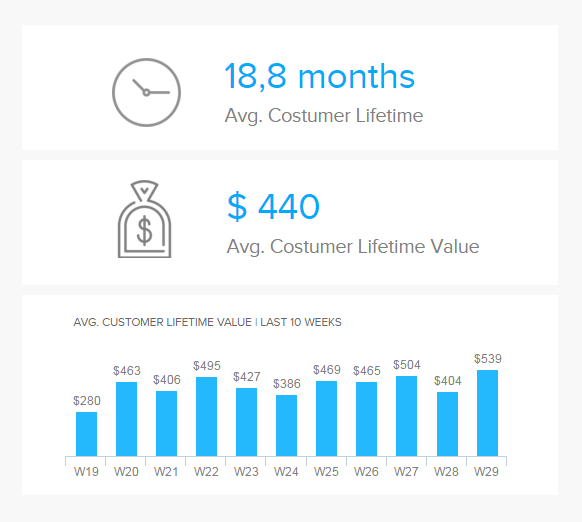
Task: Click the W27 bar showing $504
Action: coord(407,416)
